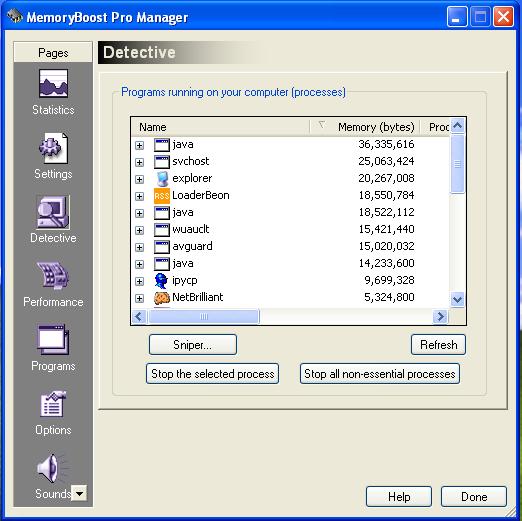Select the Detective page icon
Screen dimensions: 522x521
[x=53, y=212]
